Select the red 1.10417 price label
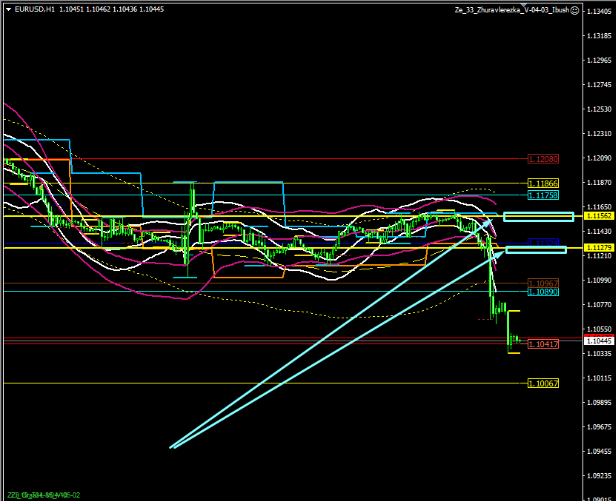Screen dimensions: 616x501 tap(542, 344)
